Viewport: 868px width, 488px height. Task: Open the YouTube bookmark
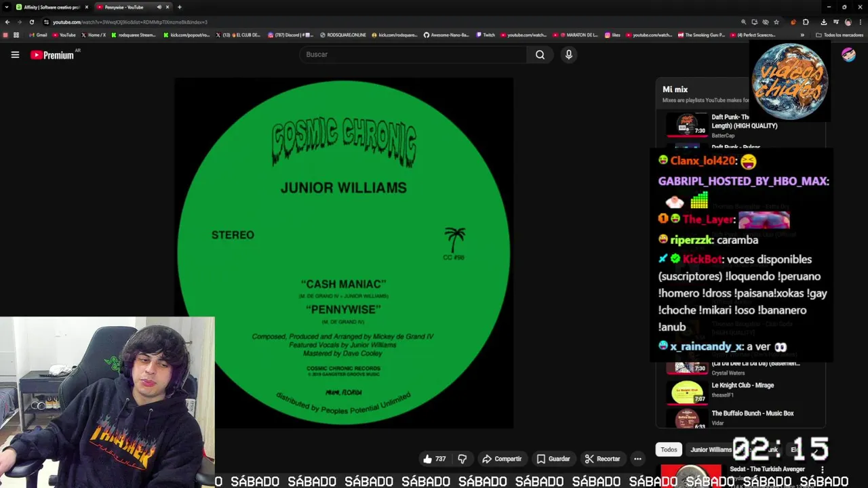coord(64,35)
